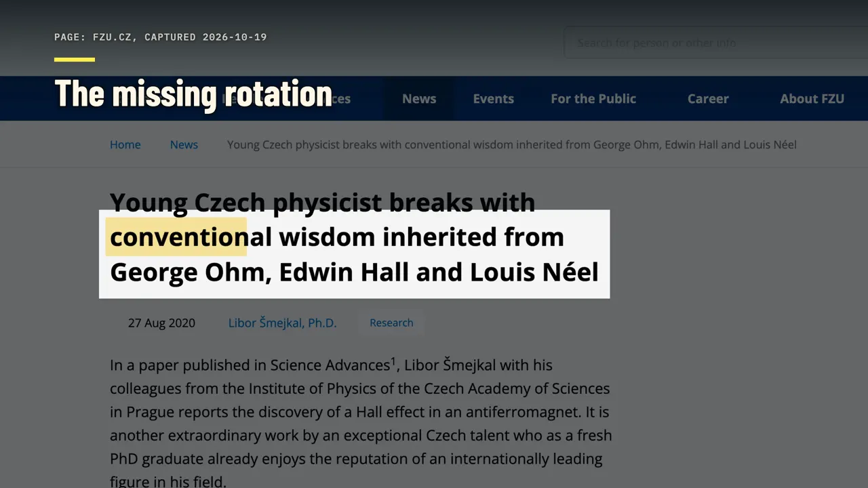868x488 pixels.
Task: Click the search for person field
Action: click(x=715, y=43)
